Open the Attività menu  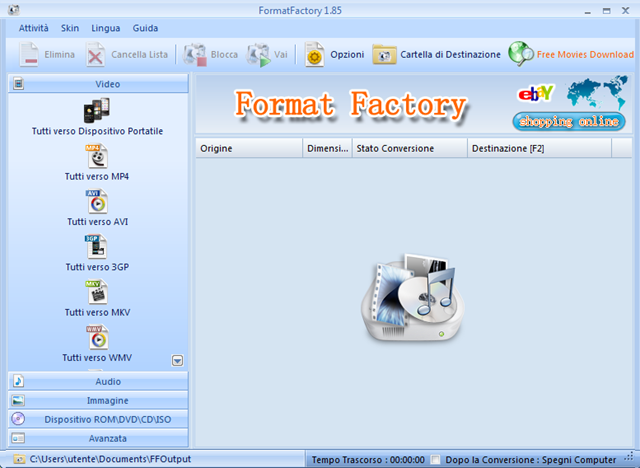coord(33,28)
